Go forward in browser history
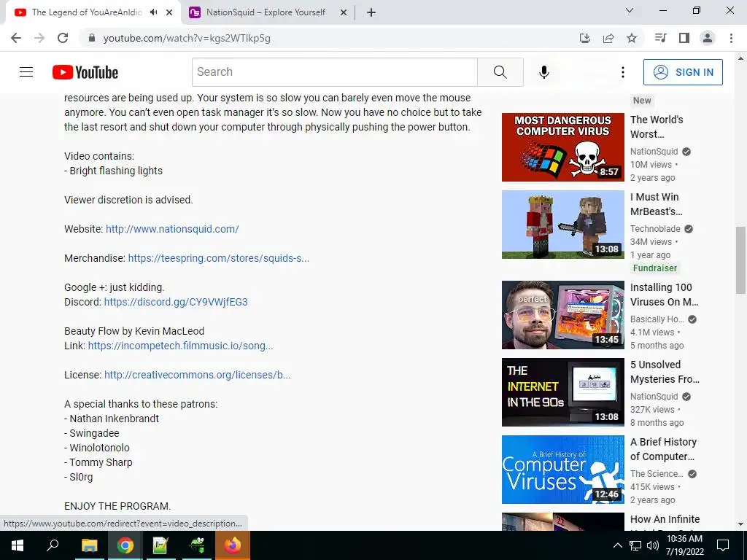The width and height of the screenshot is (747, 560). click(x=39, y=38)
